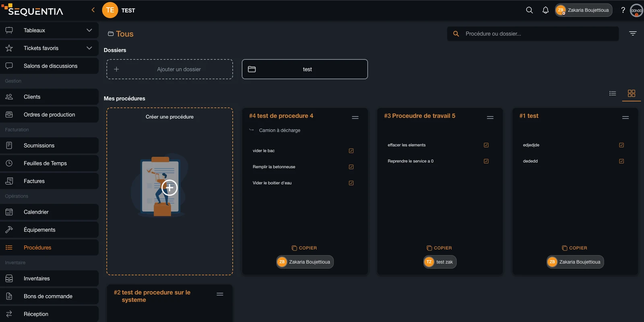
Task: Focus the 'Procédure ou dossier...' search field
Action: (x=533, y=34)
